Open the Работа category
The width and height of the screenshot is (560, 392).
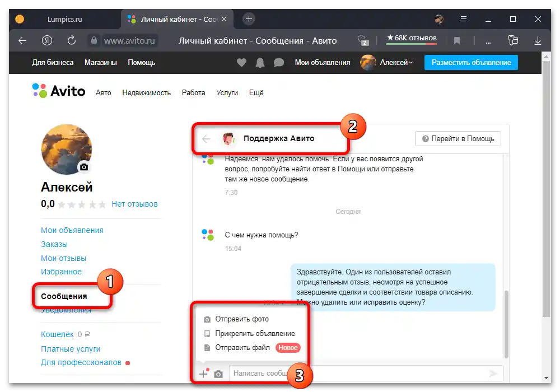pos(193,93)
